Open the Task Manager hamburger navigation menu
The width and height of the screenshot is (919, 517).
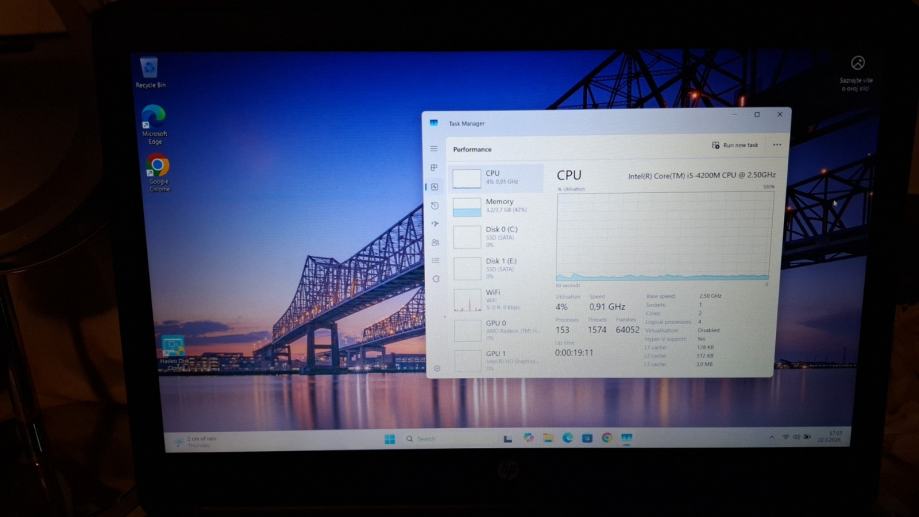pos(434,149)
